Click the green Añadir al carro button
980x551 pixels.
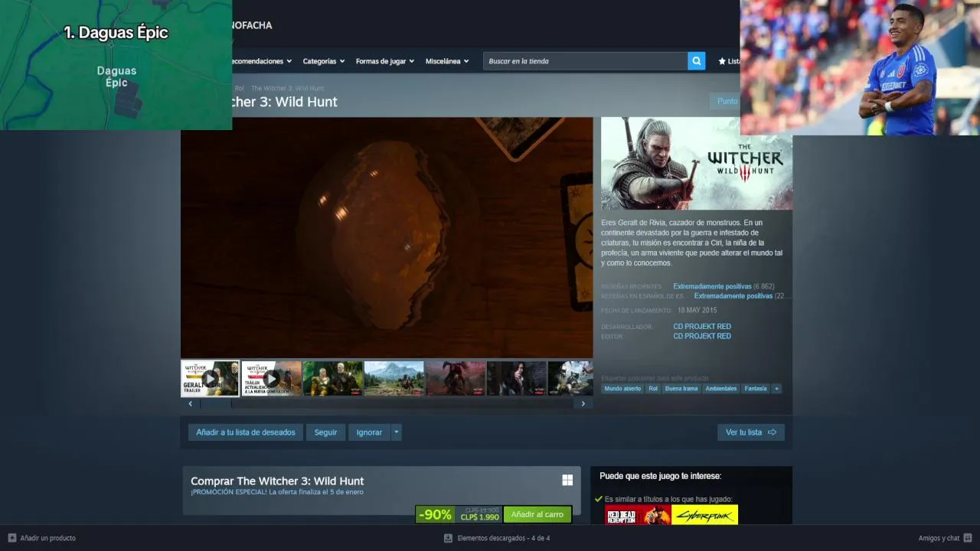point(537,514)
